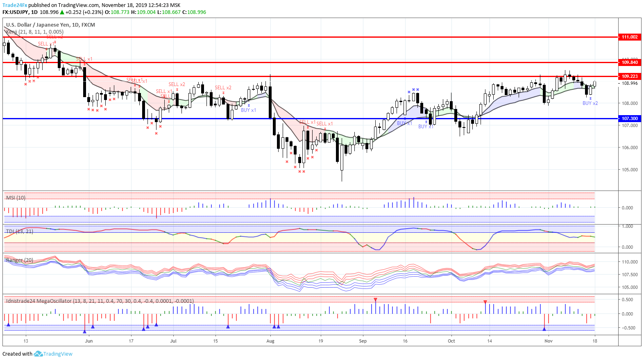Click the Idnistrade24 MegaOscillator label
The width and height of the screenshot is (644, 361).
coord(100,301)
